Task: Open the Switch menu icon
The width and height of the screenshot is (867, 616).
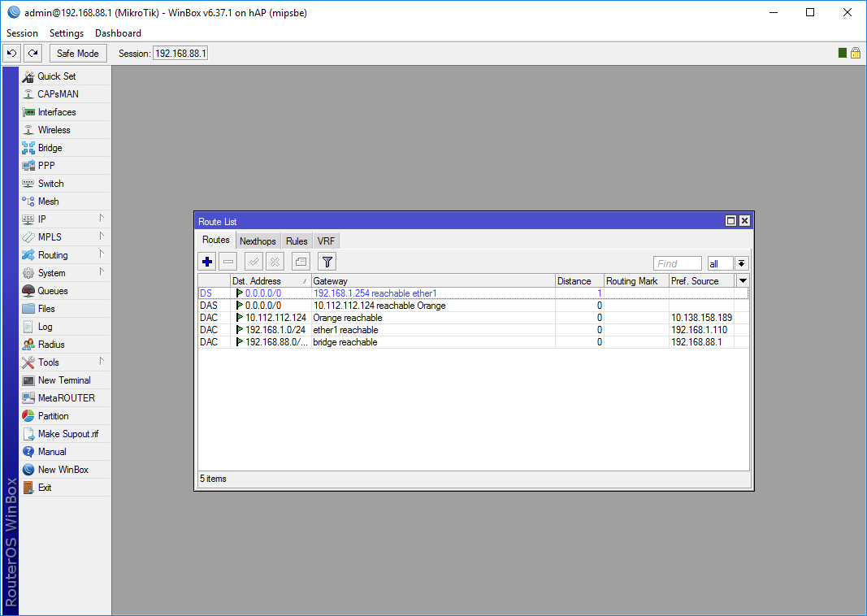Action: coord(28,184)
